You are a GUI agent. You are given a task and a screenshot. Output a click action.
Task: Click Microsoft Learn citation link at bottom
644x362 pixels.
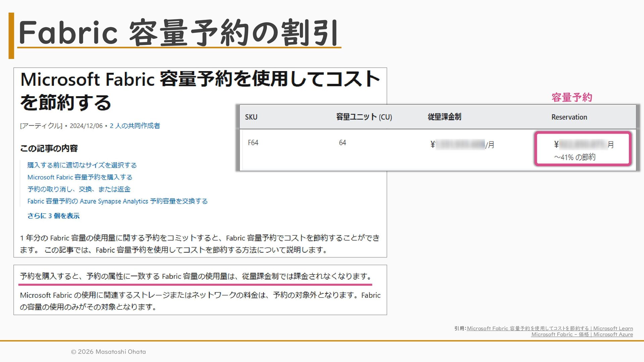[x=550, y=328]
